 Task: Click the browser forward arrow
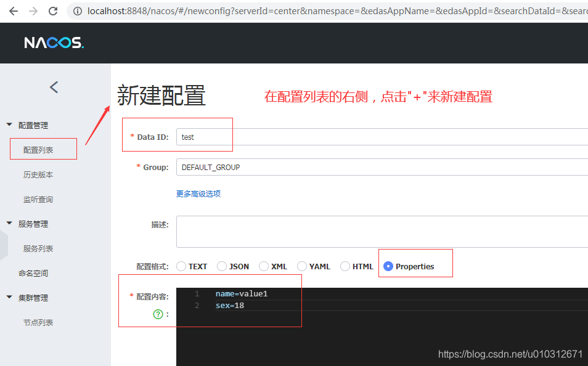tap(33, 10)
